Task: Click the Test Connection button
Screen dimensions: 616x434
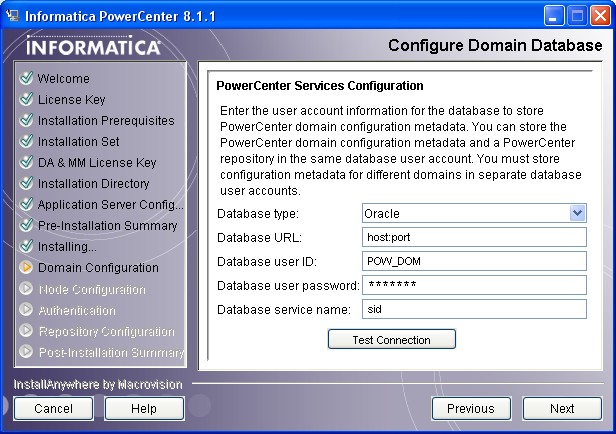Action: (x=392, y=339)
